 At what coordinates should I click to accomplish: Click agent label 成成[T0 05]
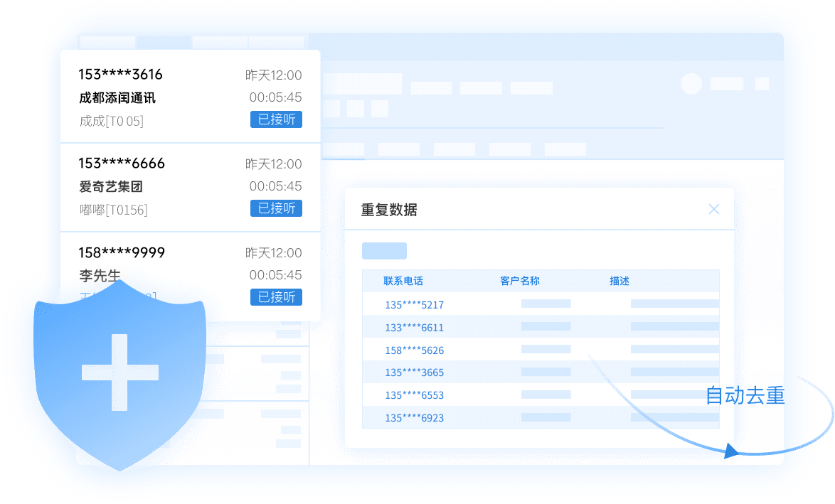pos(111,122)
